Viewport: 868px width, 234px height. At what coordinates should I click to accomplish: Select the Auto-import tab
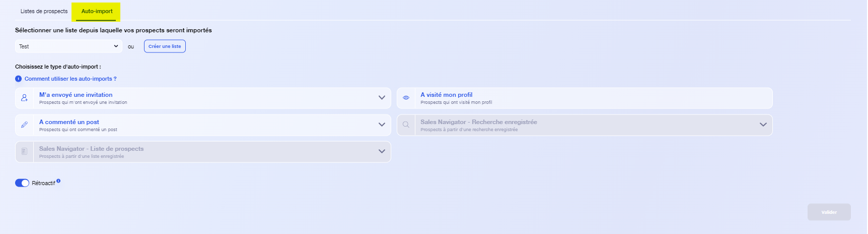(97, 11)
